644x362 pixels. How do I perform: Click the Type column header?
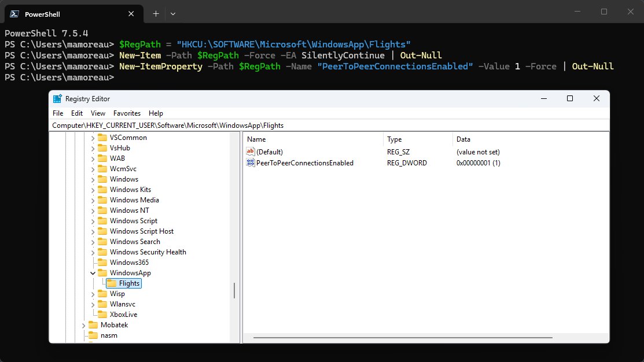418,139
